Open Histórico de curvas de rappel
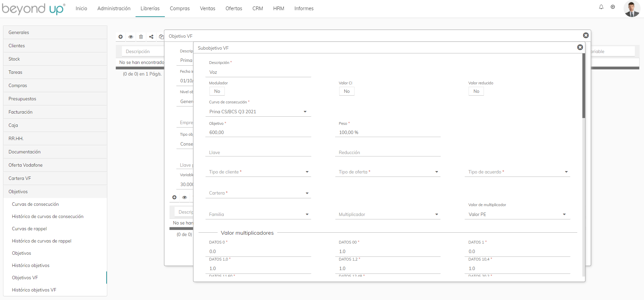 pyautogui.click(x=42, y=241)
